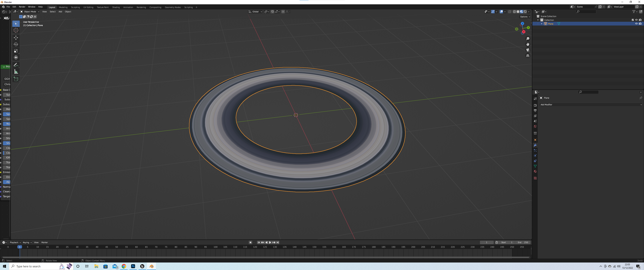644x270 pixels.
Task: Select the Move tool in the toolbar
Action: click(16, 37)
